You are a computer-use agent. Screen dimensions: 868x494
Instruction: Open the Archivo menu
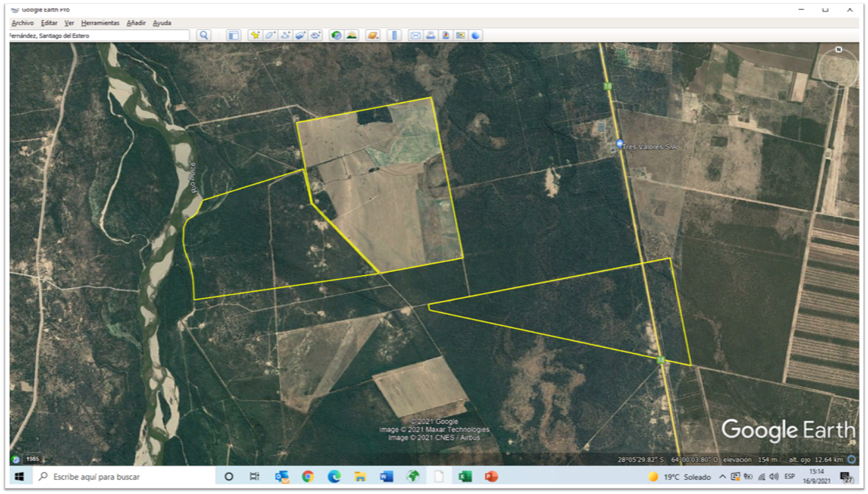tap(22, 23)
